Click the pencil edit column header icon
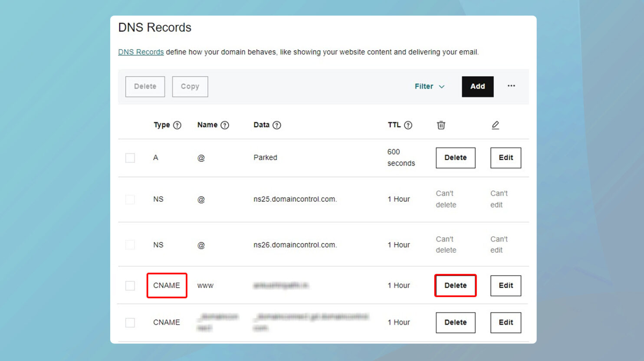644x361 pixels. click(x=496, y=125)
